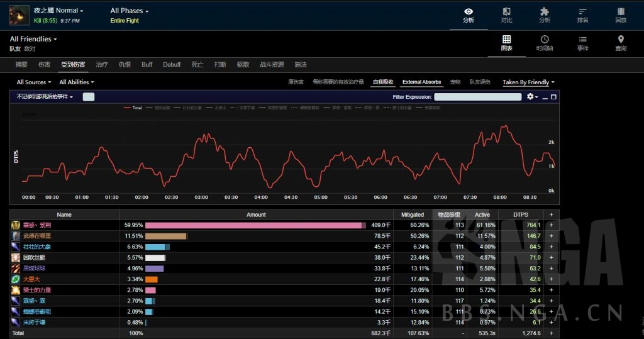Open the 排名 rankings icon
This screenshot has width=644, height=339.
click(582, 14)
